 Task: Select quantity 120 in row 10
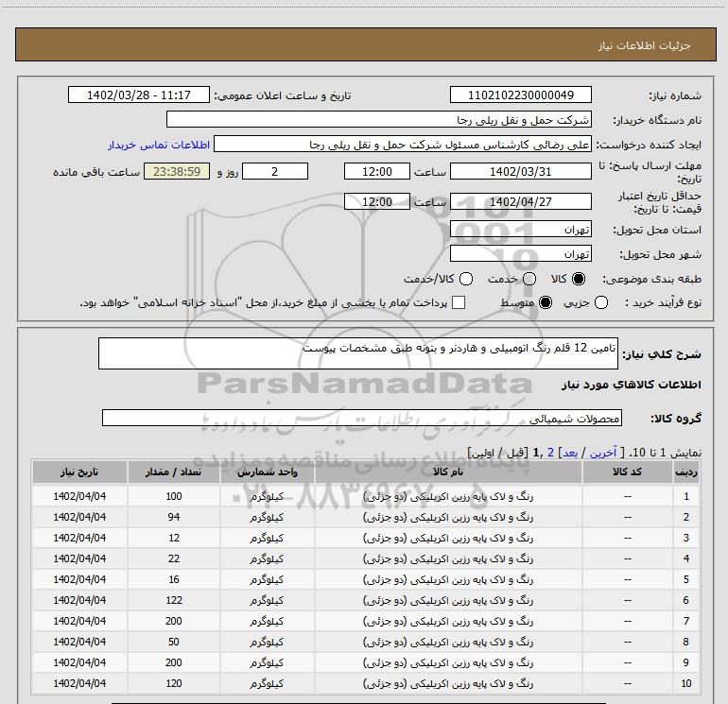[x=174, y=683]
